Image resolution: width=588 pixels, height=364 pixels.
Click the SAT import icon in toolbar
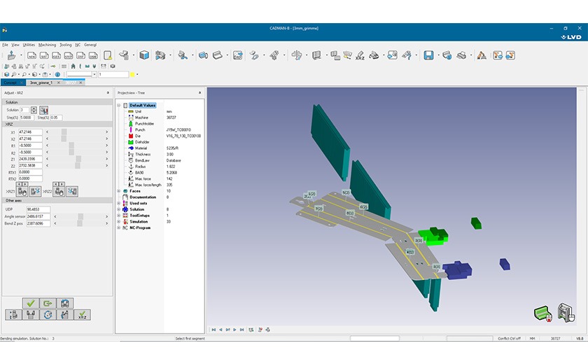tap(44, 55)
